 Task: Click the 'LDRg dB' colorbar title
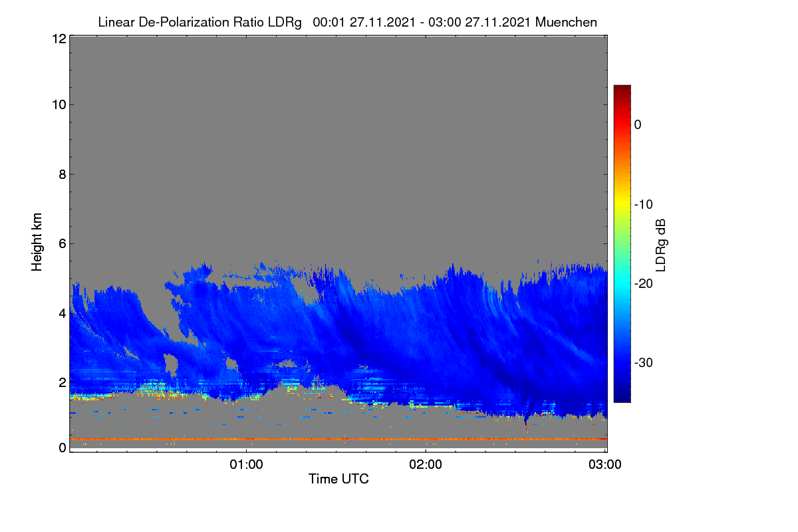coord(660,244)
